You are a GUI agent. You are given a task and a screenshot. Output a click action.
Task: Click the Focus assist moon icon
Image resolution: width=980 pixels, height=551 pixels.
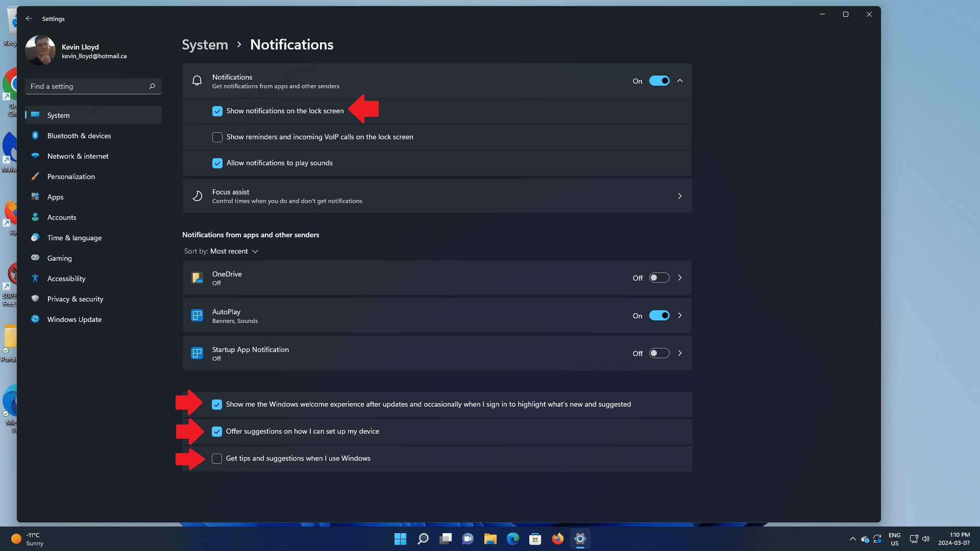[x=197, y=196]
